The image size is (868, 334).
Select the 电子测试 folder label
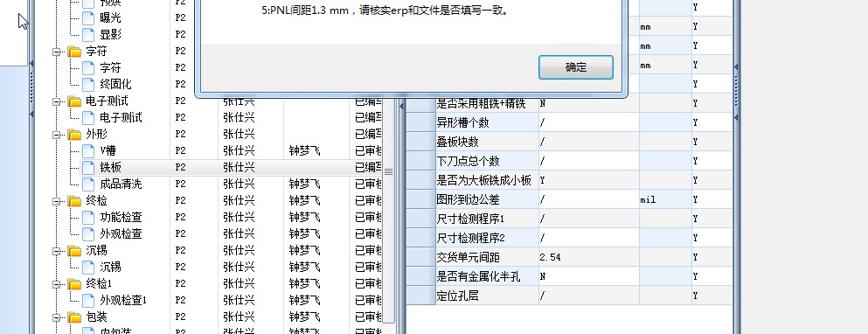[108, 101]
